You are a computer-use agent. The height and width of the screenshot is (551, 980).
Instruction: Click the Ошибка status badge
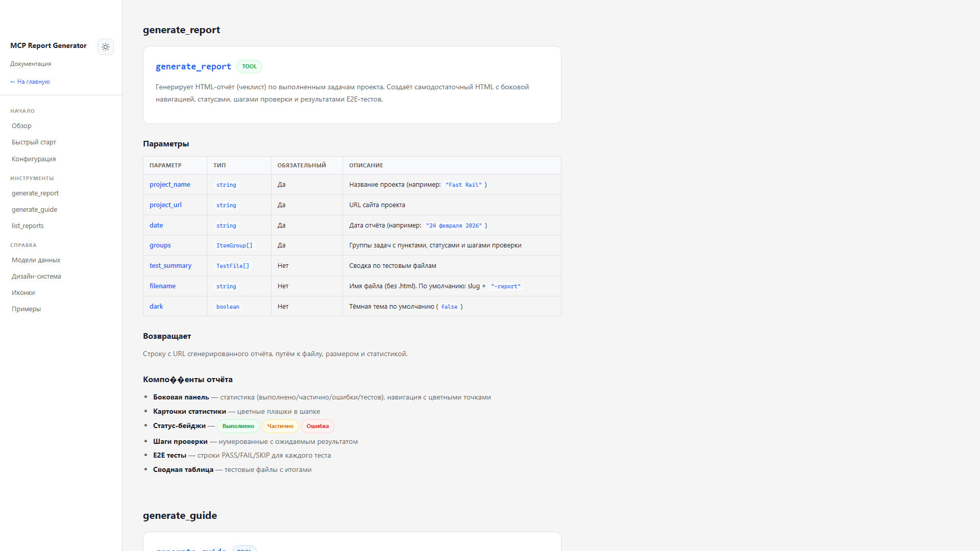[x=317, y=426]
